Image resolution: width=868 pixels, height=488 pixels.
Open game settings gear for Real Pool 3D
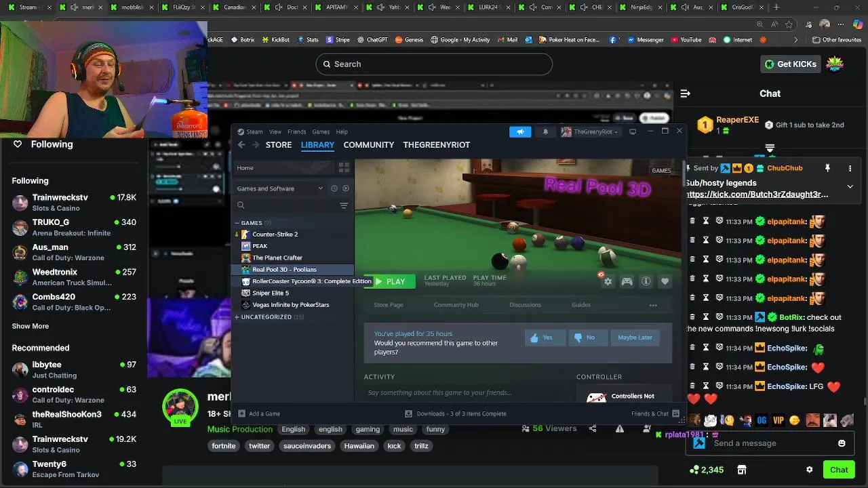pos(608,281)
